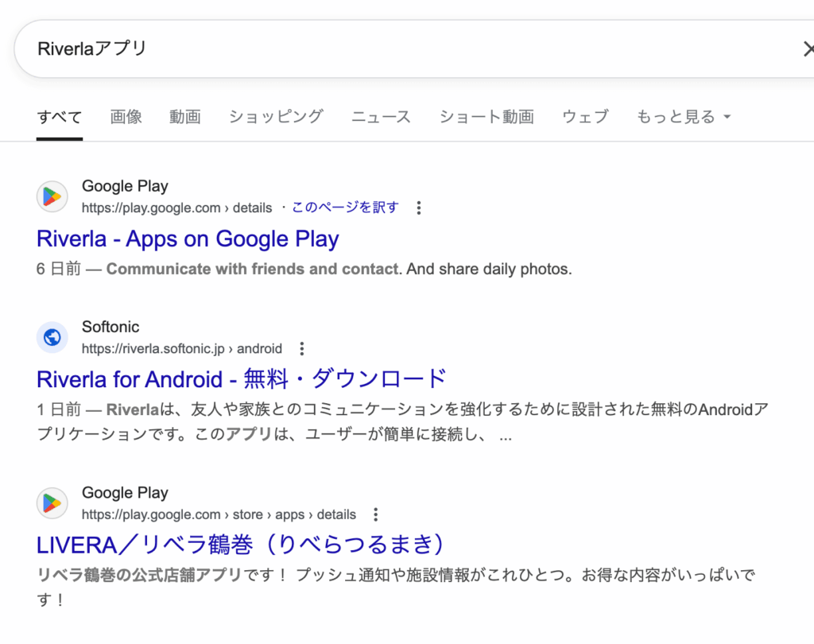Open the three-dot menu for the LIVERA result
The image size is (814, 644).
pyautogui.click(x=376, y=514)
